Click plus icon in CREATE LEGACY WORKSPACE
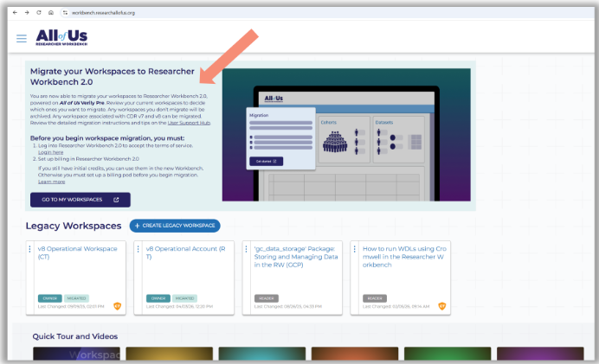This screenshot has width=599, height=364. pos(137,226)
